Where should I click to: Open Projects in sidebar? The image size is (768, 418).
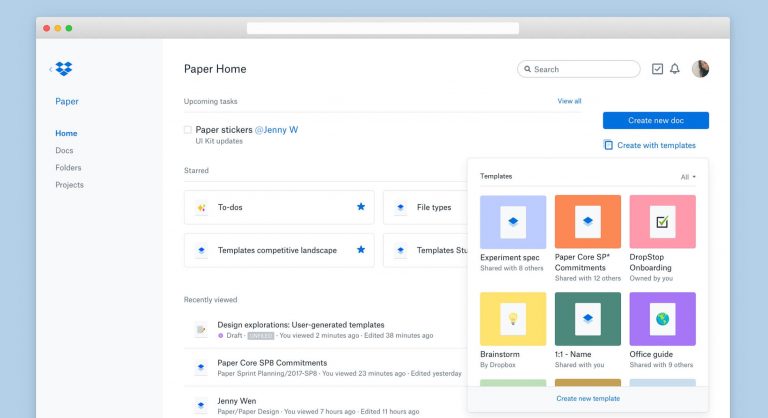coord(70,185)
